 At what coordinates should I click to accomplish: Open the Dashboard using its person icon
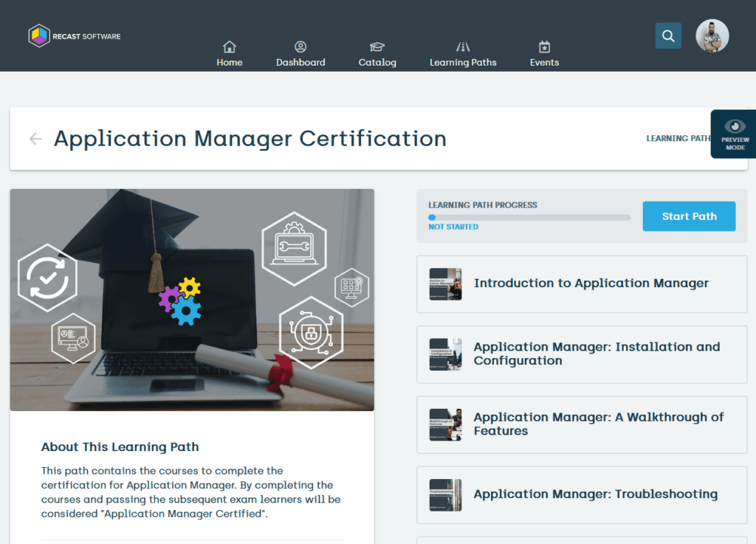click(300, 47)
